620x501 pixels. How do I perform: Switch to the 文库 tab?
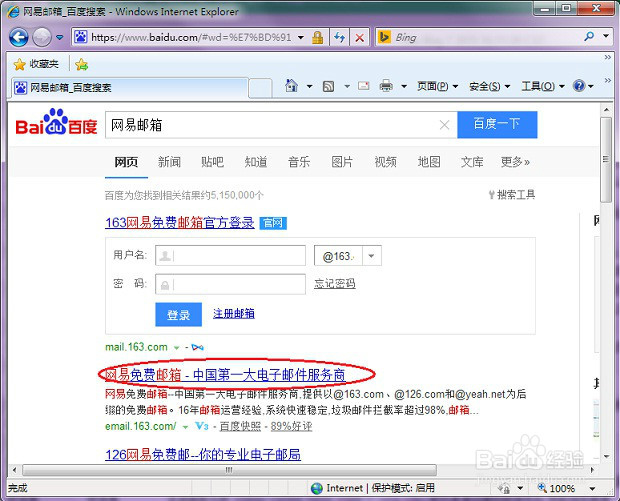(472, 162)
